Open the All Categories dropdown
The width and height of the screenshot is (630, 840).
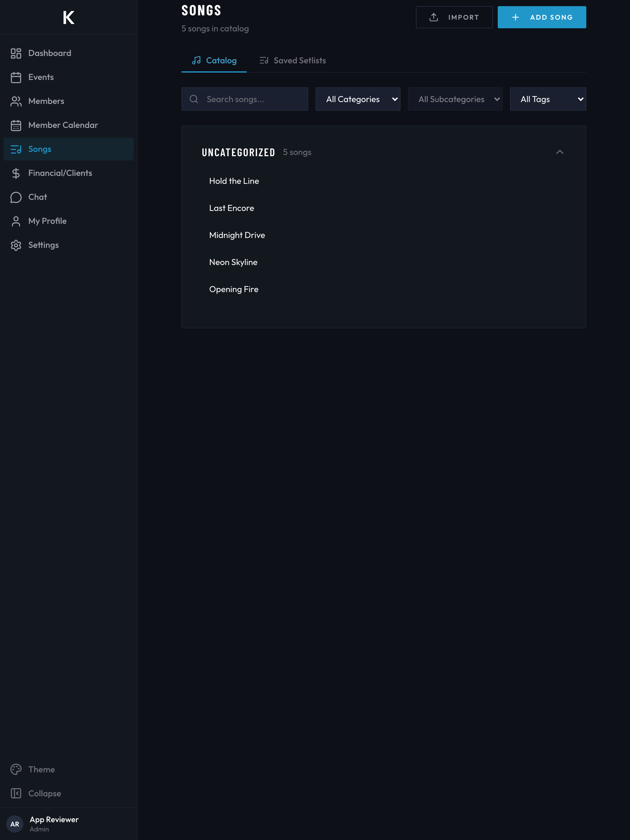pyautogui.click(x=358, y=99)
